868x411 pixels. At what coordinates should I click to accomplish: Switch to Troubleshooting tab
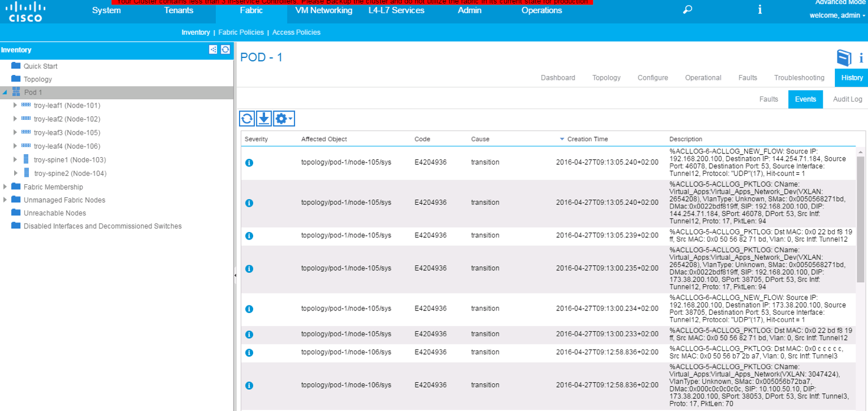coord(799,78)
